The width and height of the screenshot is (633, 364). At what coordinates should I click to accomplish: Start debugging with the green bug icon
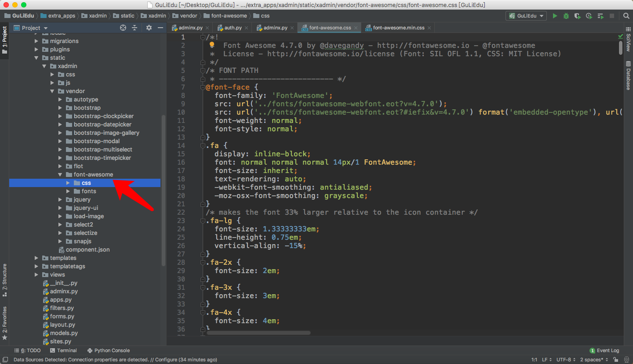[x=566, y=16]
